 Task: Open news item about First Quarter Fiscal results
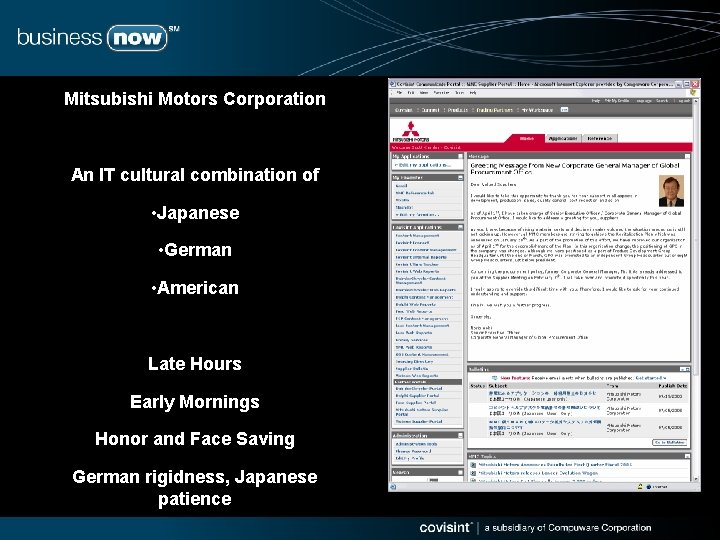(555, 464)
